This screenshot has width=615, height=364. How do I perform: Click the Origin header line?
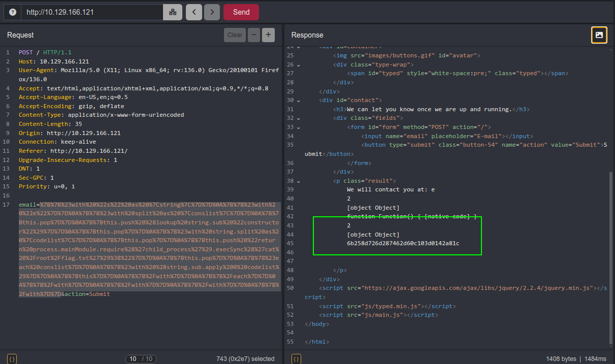(x=70, y=133)
